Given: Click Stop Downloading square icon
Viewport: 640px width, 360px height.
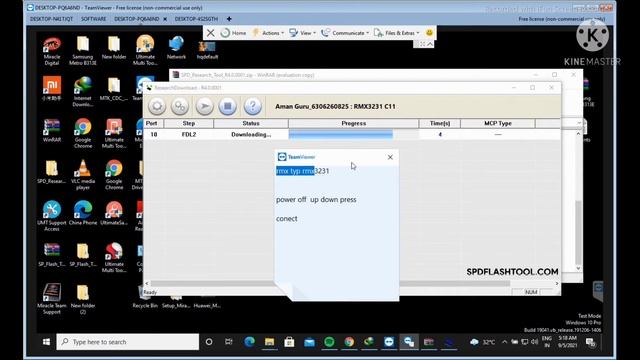Looking at the screenshot, I should pos(228,107).
